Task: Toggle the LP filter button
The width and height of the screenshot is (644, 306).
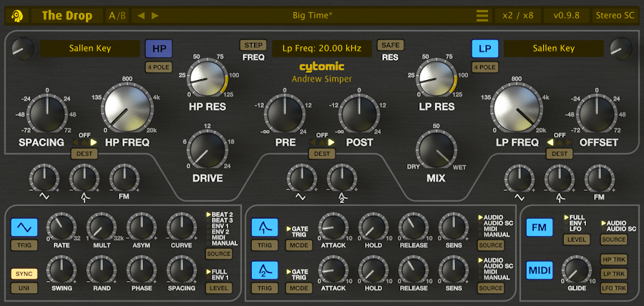Action: [x=485, y=49]
